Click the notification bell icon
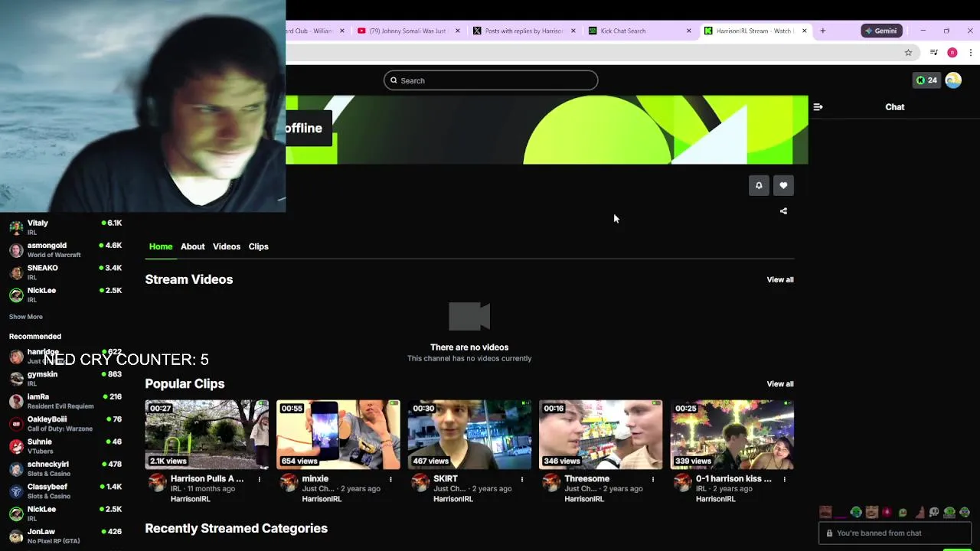980x551 pixels. [759, 185]
